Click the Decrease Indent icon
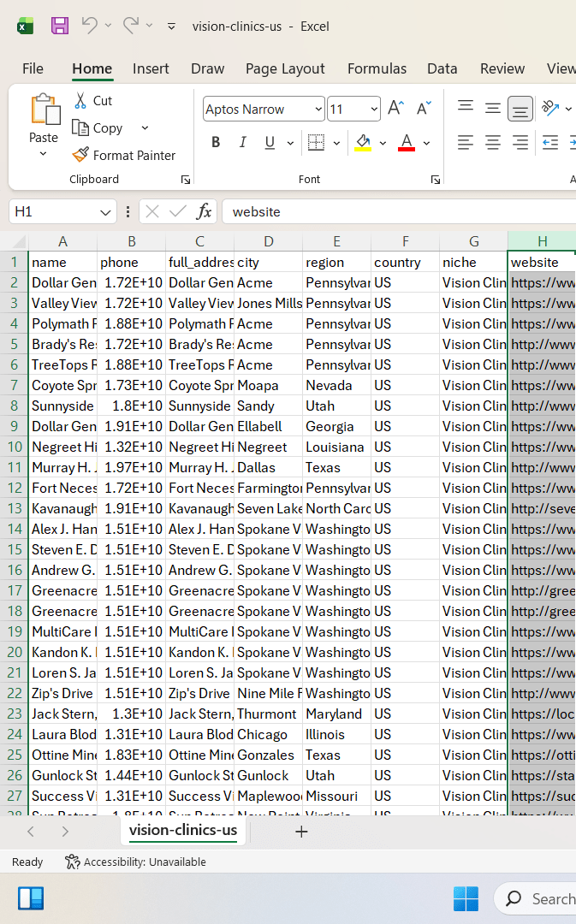 (550, 142)
